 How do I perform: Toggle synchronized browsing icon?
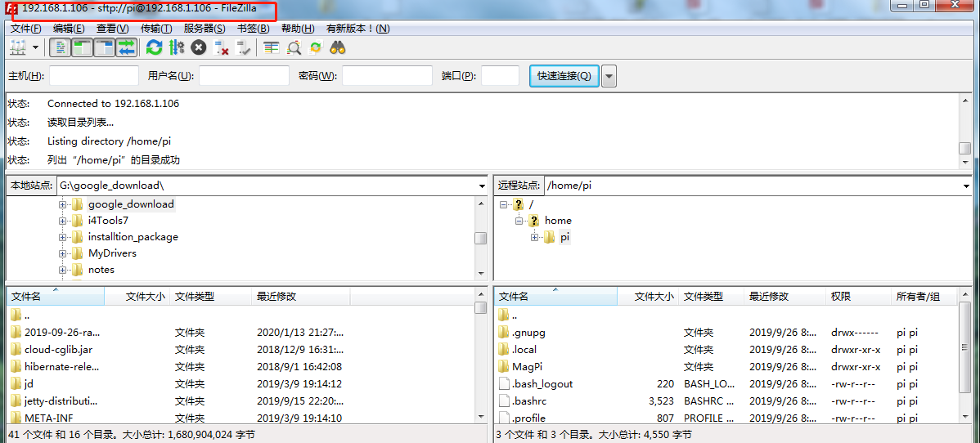click(316, 47)
